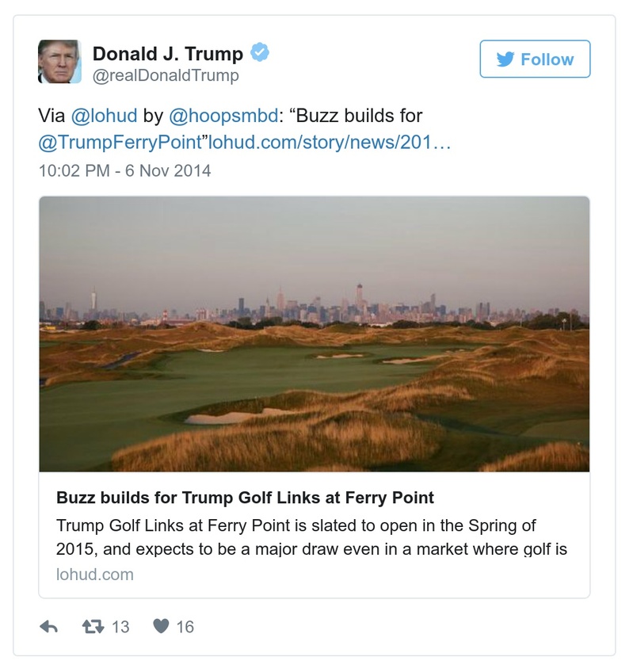Open the golf course photo thumbnail

316,336
